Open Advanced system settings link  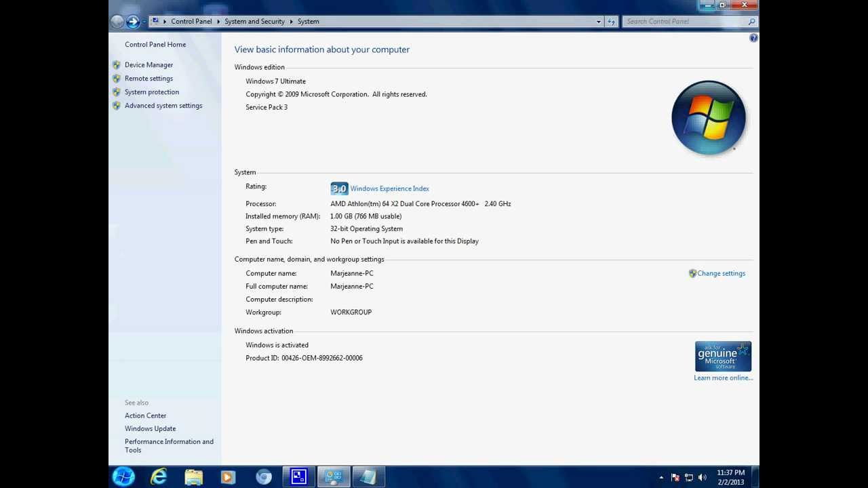pyautogui.click(x=163, y=106)
